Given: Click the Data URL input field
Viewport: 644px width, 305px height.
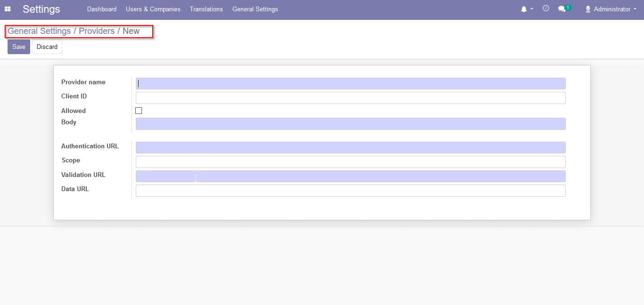Looking at the screenshot, I should click(350, 191).
